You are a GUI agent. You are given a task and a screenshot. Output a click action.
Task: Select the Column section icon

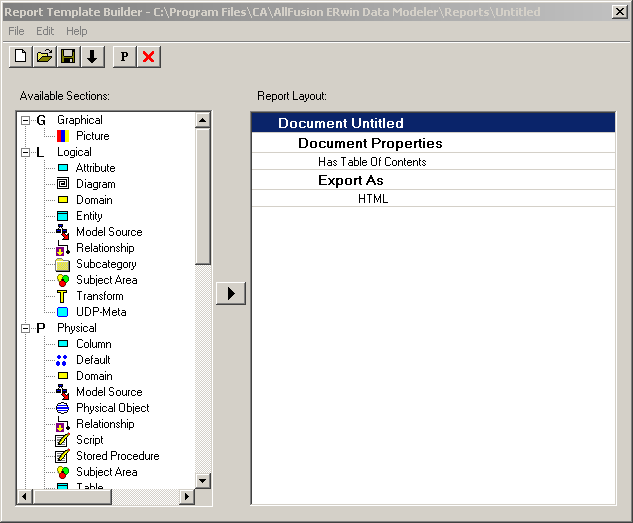[x=63, y=344]
